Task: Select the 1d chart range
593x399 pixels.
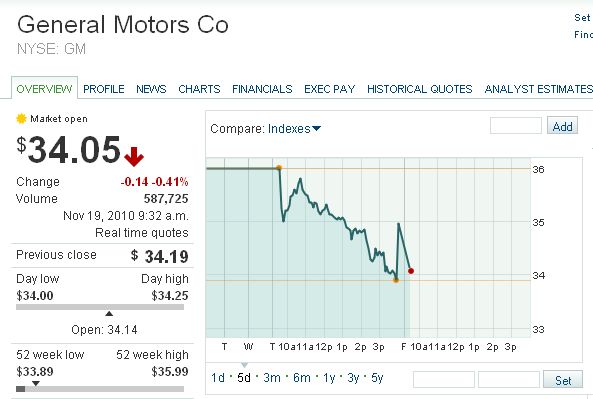Action: (x=218, y=378)
